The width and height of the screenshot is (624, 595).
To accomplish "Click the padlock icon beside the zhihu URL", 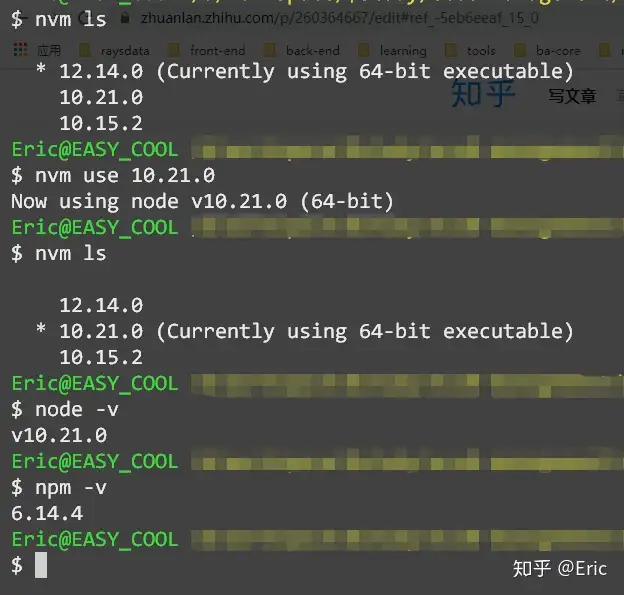I will coord(125,18).
